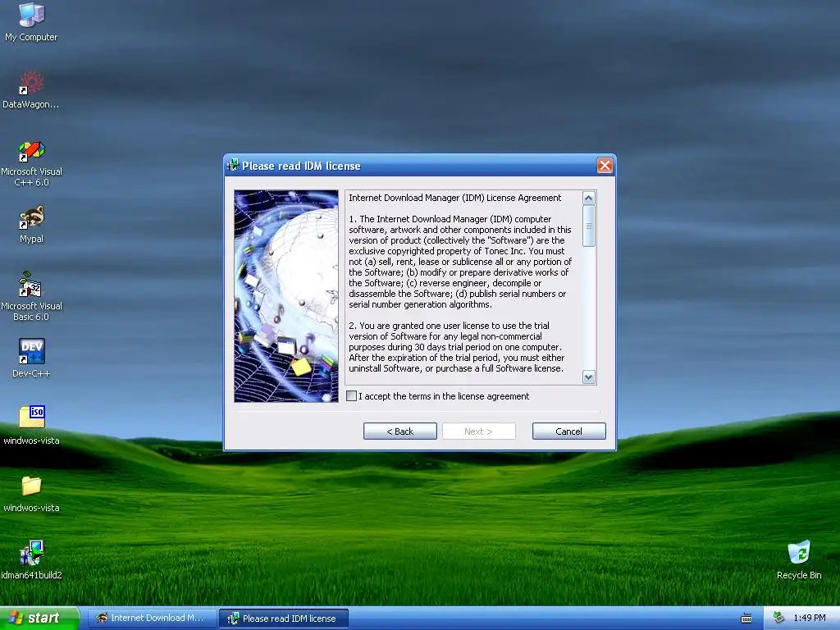840x630 pixels.
Task: Click license scrollbar down arrow
Action: pyautogui.click(x=588, y=377)
